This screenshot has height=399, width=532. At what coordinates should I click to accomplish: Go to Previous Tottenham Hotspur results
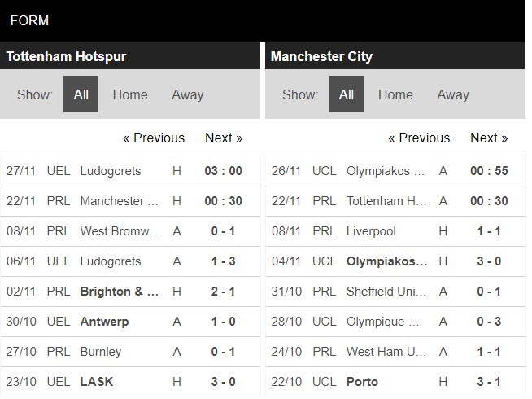pos(154,138)
